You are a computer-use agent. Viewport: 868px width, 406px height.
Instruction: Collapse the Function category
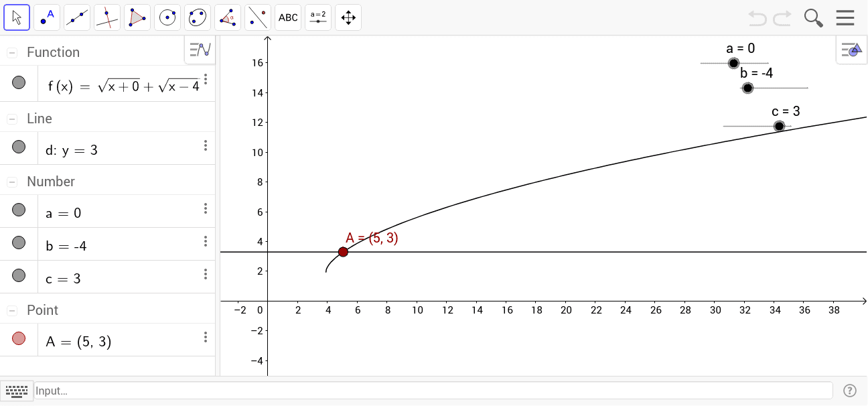coord(12,53)
